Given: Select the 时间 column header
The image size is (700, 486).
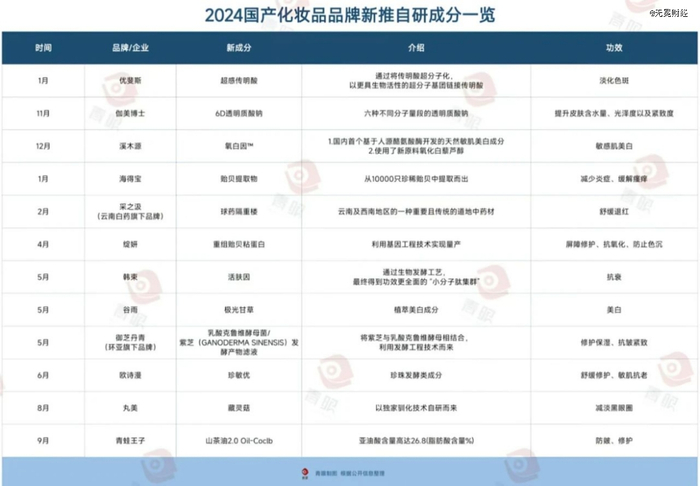Looking at the screenshot, I should (43, 48).
